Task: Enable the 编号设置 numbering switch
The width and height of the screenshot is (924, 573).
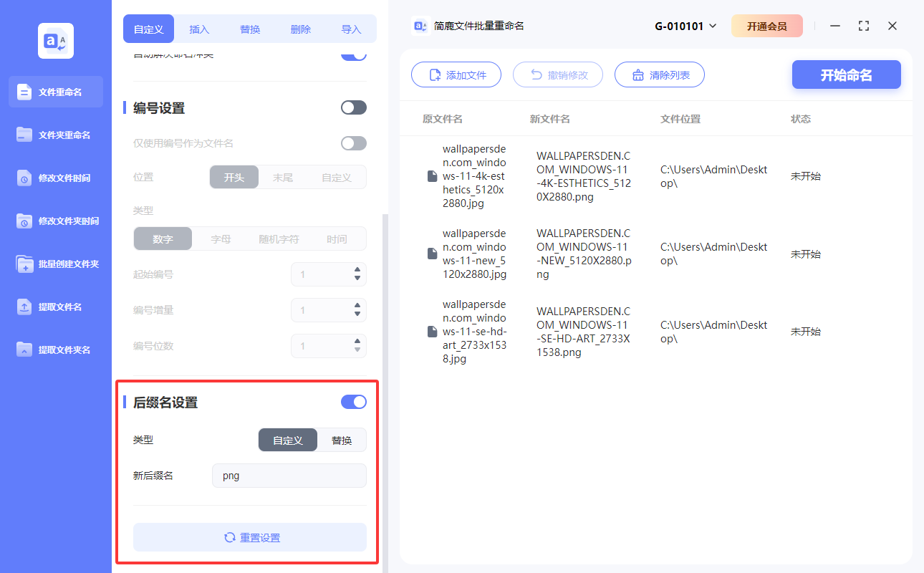Action: pyautogui.click(x=353, y=107)
